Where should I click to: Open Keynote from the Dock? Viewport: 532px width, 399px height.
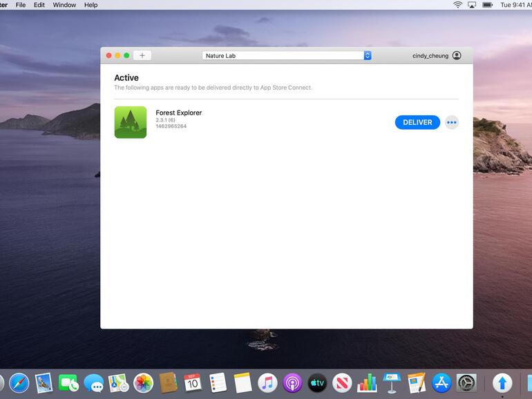coord(392,383)
